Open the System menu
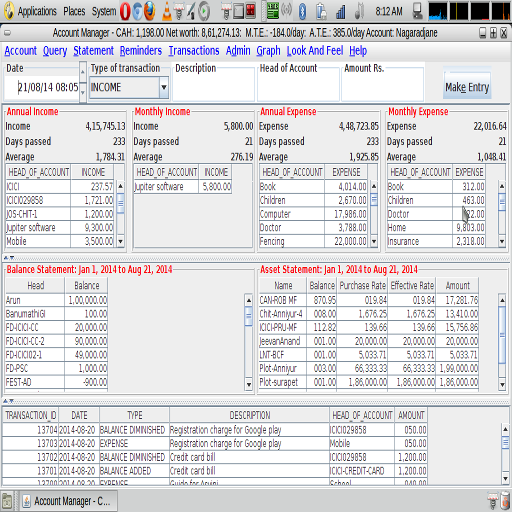The height and width of the screenshot is (512, 512). point(104,12)
